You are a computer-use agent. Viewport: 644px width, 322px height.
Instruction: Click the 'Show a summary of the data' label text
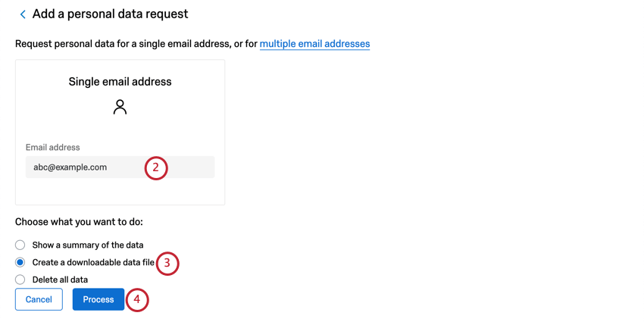point(87,245)
